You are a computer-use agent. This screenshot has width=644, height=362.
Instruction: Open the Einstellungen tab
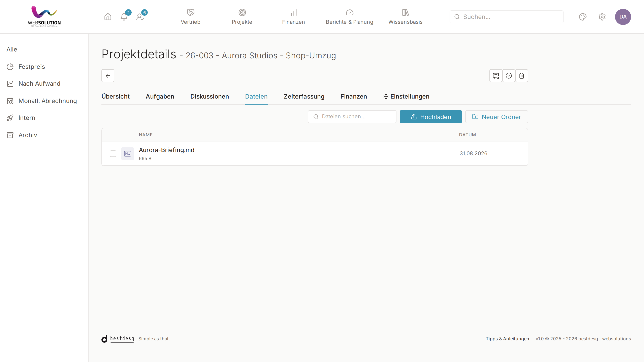click(x=406, y=97)
